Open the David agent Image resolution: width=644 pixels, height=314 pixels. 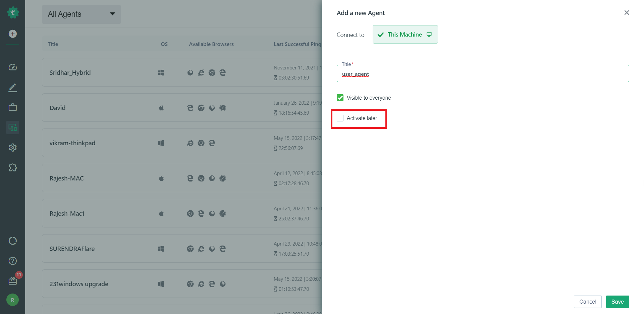57,108
